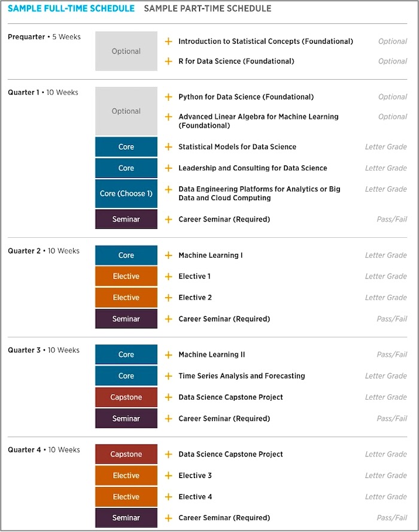
Task: Click plus icon beside Elective 1
Action: pyautogui.click(x=168, y=277)
